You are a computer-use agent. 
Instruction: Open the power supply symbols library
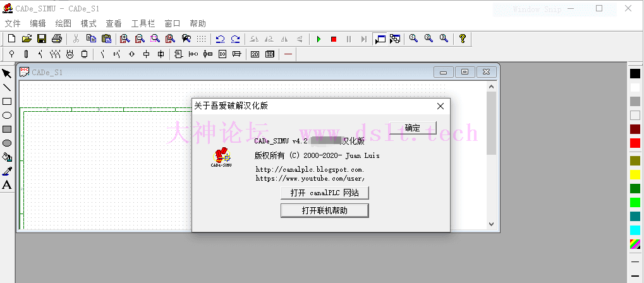tap(11, 54)
